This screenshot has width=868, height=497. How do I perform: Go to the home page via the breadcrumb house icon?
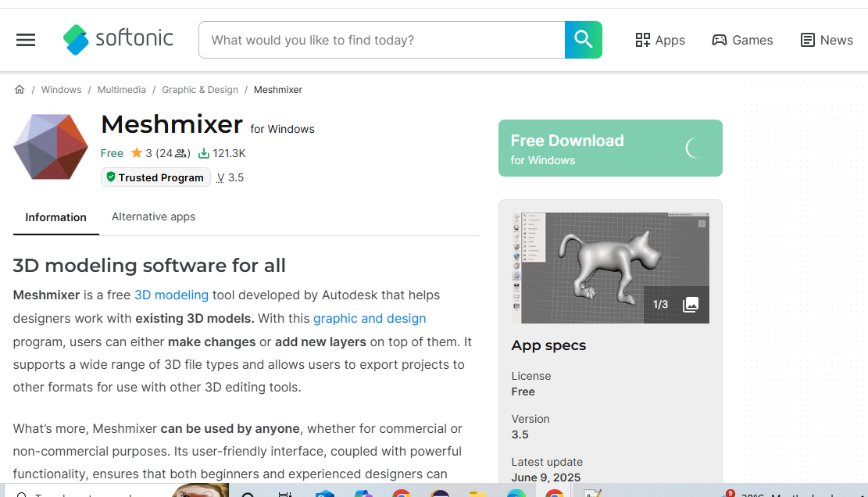(x=20, y=90)
